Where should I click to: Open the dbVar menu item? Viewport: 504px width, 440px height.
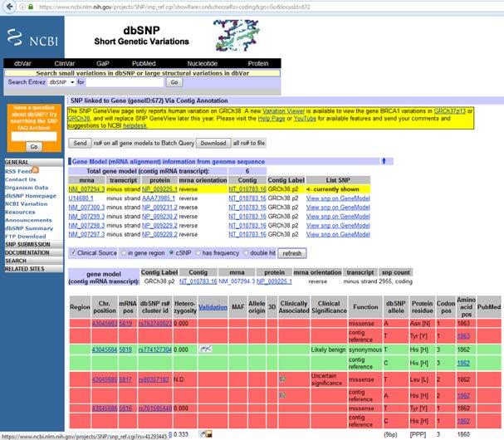pos(22,63)
